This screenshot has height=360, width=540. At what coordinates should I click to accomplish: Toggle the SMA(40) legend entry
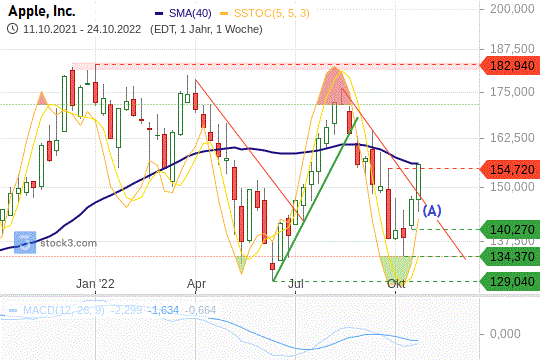click(x=190, y=13)
